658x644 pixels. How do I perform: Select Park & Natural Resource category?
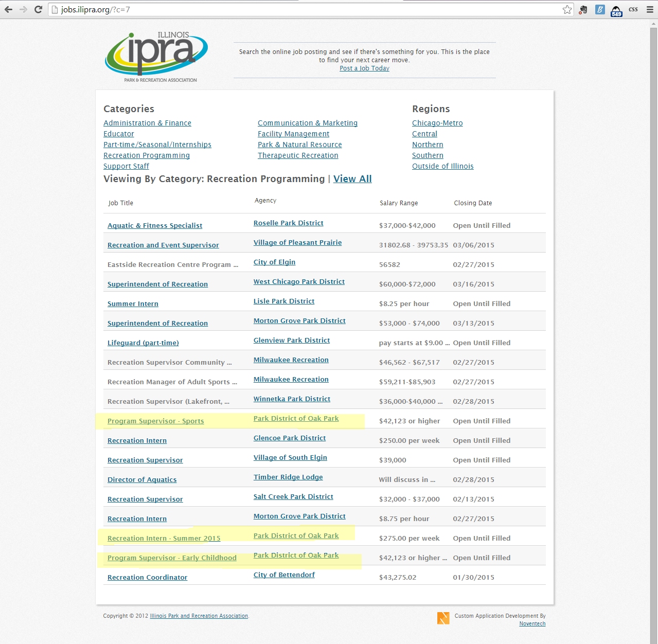coord(300,145)
